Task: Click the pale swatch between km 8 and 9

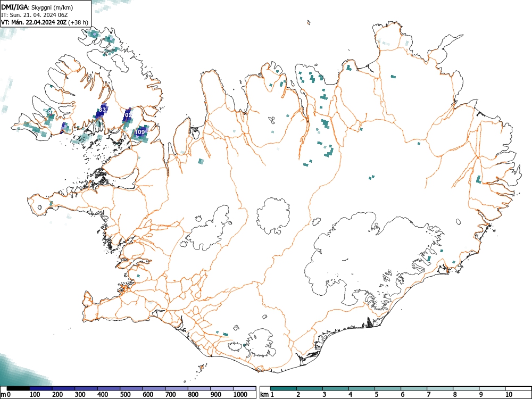Action: [466, 388]
